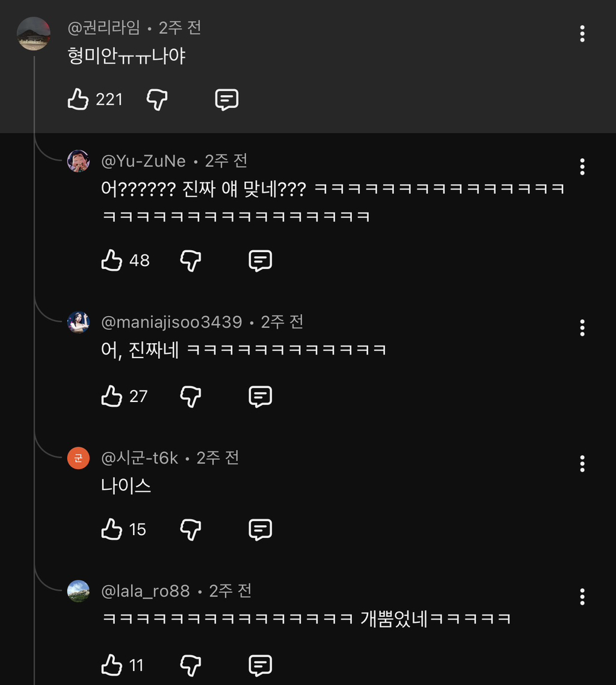Like @maniajisoo3439's reply
Image resolution: width=616 pixels, height=685 pixels.
coord(112,396)
